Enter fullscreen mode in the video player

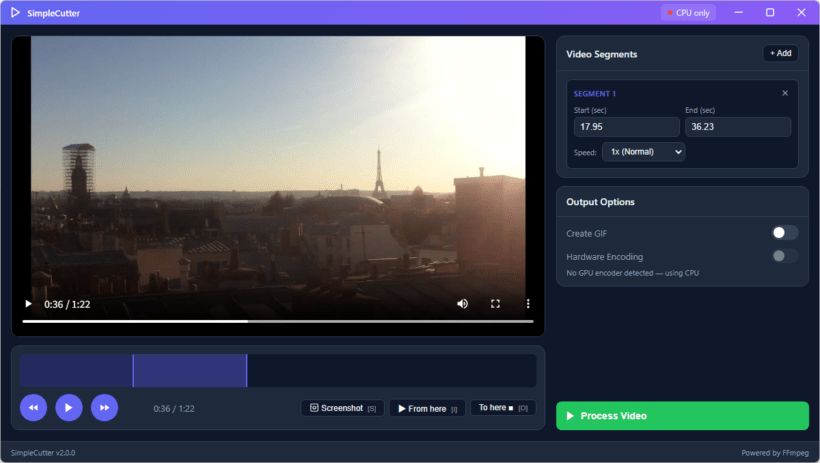tap(495, 304)
